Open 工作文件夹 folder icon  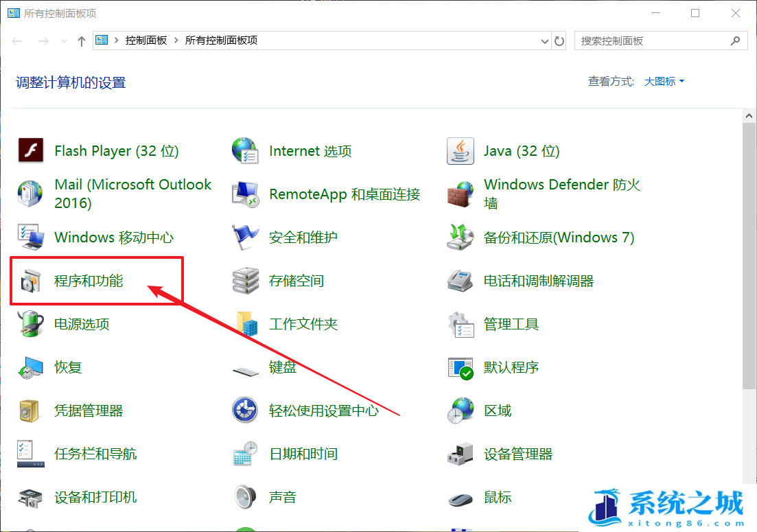247,323
